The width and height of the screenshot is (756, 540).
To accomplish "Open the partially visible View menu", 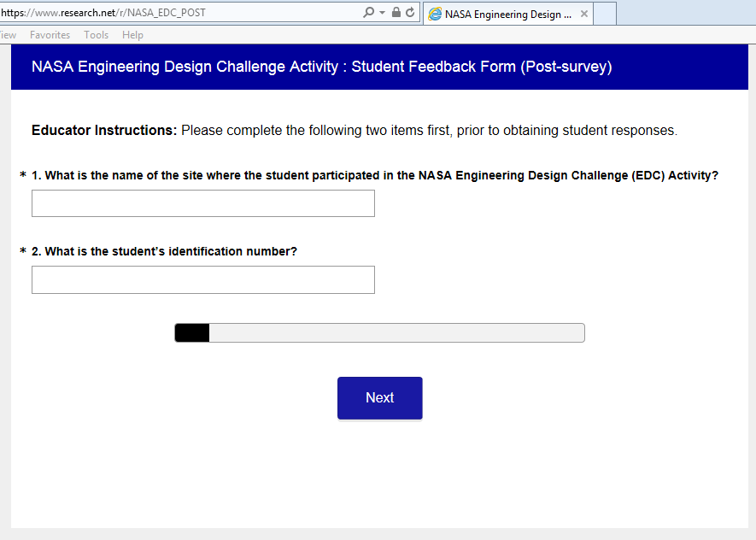I will pos(8,35).
